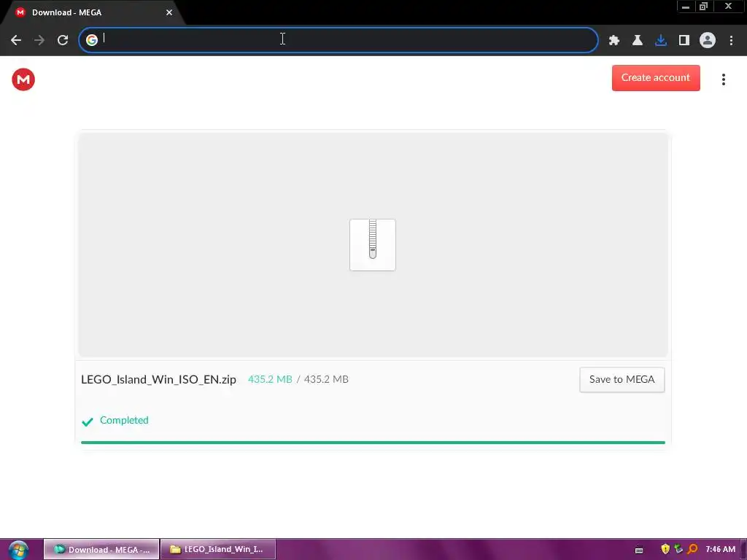Viewport: 747px width, 560px height.
Task: Click the browser forward arrow
Action: pos(39,40)
